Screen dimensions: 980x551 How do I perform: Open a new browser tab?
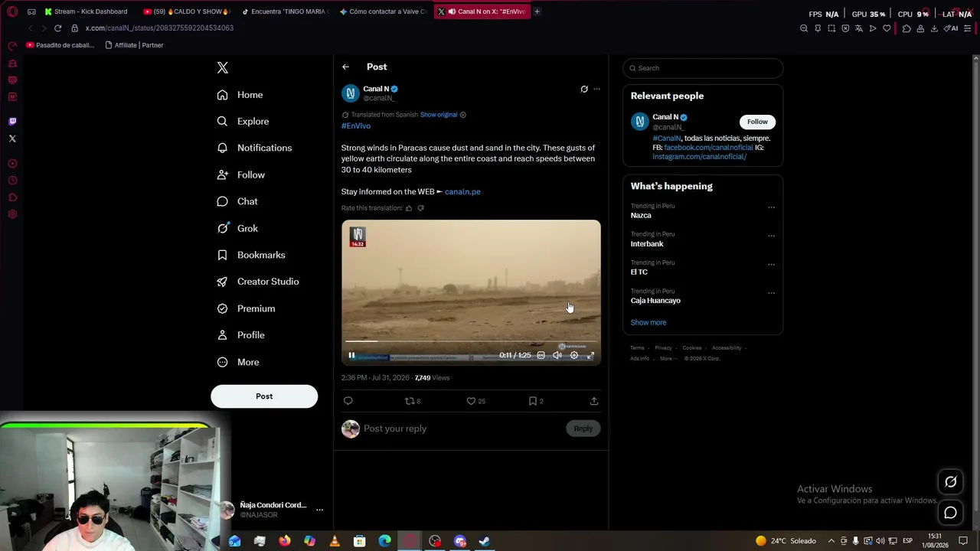click(537, 11)
